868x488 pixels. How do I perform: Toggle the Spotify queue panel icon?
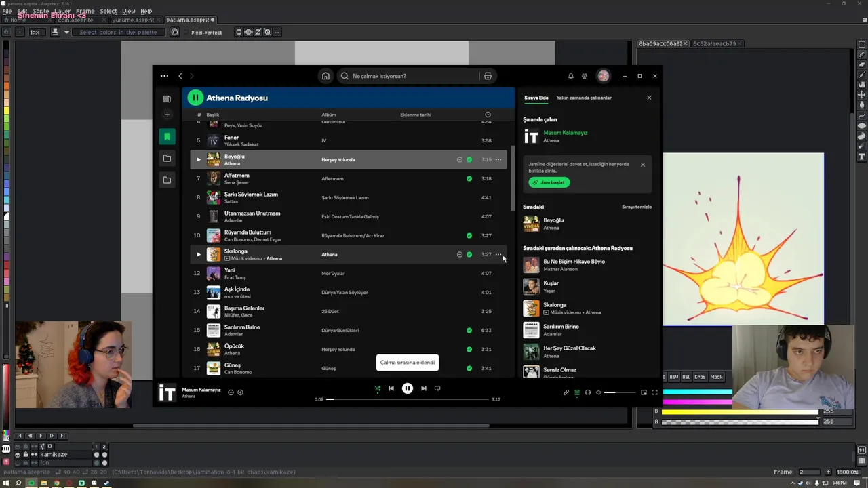click(577, 392)
